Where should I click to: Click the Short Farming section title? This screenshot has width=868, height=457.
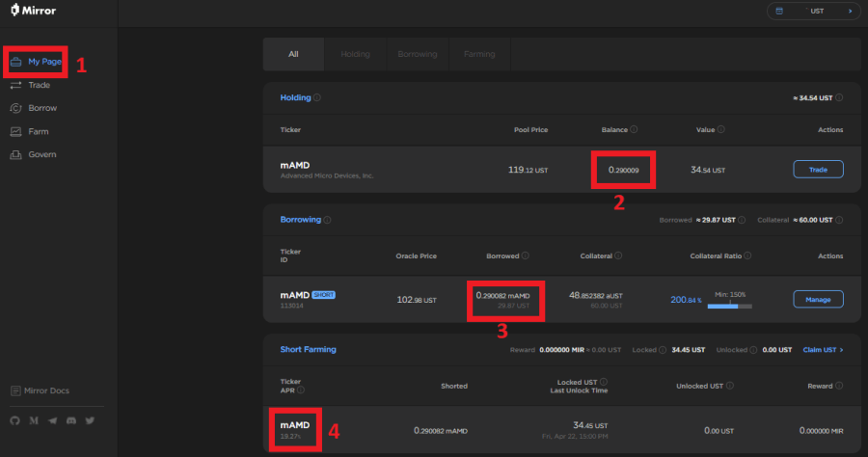(309, 350)
